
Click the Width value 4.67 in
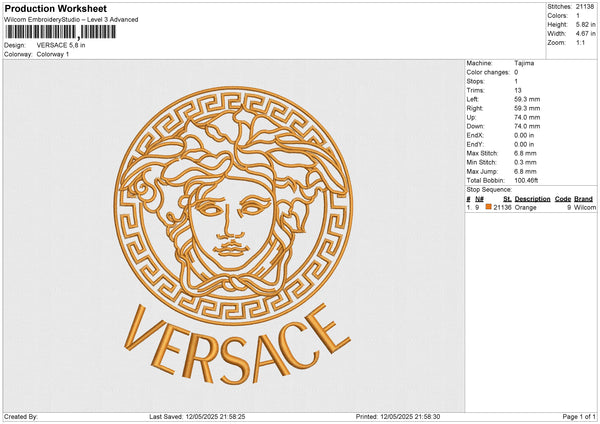(585, 34)
